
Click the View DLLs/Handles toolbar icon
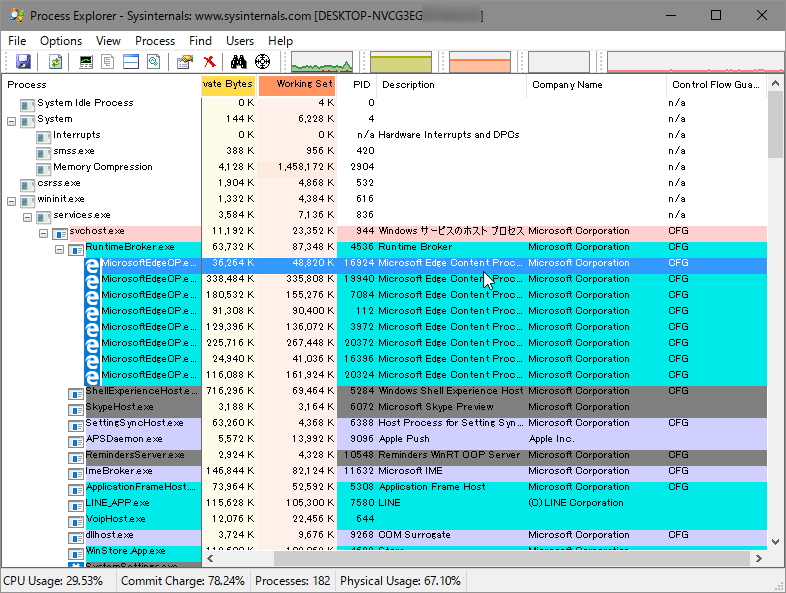point(153,62)
